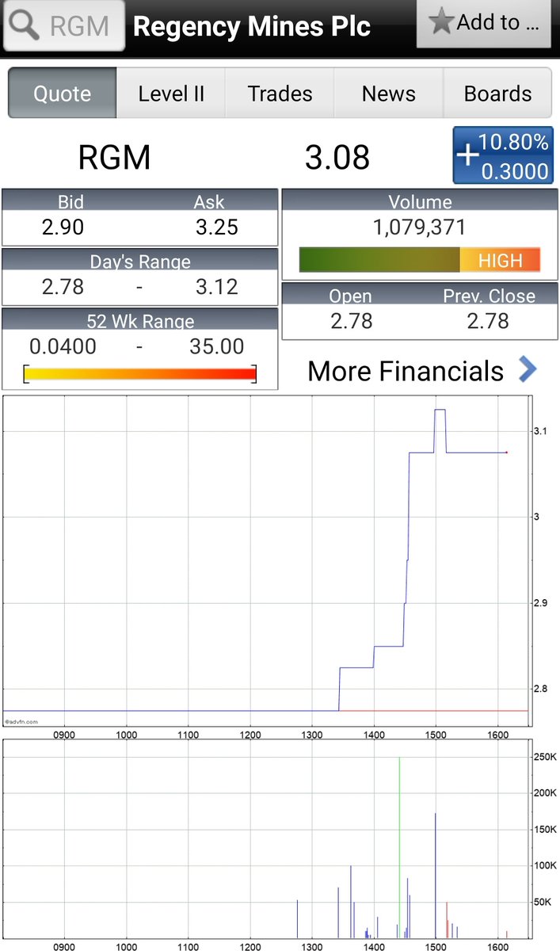Tap the Ask value 3.25
Viewport: 560px width, 951px height.
click(x=217, y=227)
